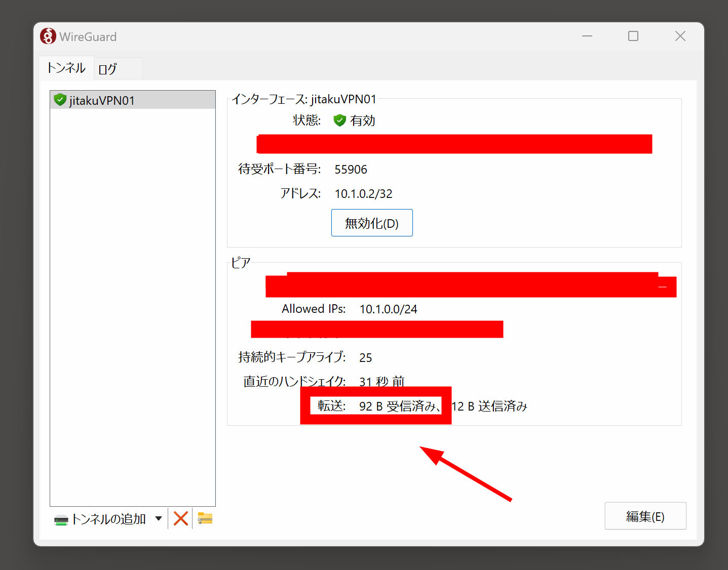Click the persistent keepalive value 25
Image resolution: width=728 pixels, height=570 pixels.
point(365,358)
